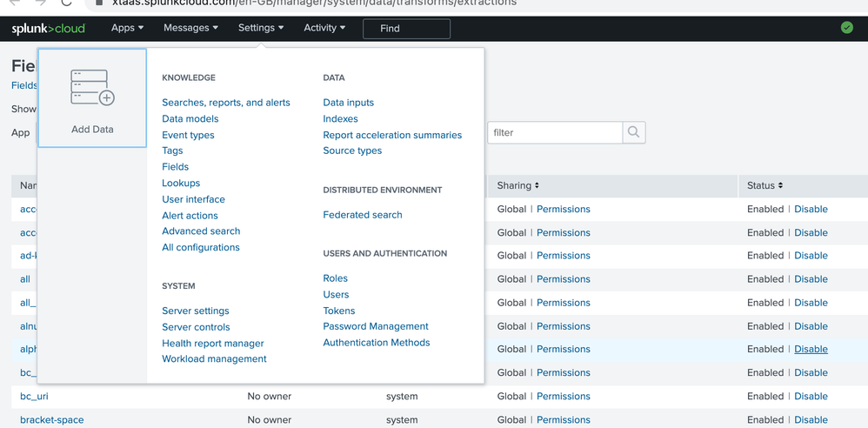Disable the bracket-space extraction
Image resolution: width=868 pixels, height=428 pixels.
[x=811, y=419]
